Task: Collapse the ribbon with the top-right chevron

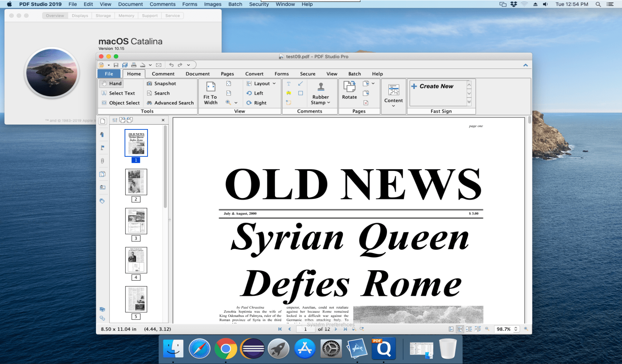Action: click(x=525, y=65)
